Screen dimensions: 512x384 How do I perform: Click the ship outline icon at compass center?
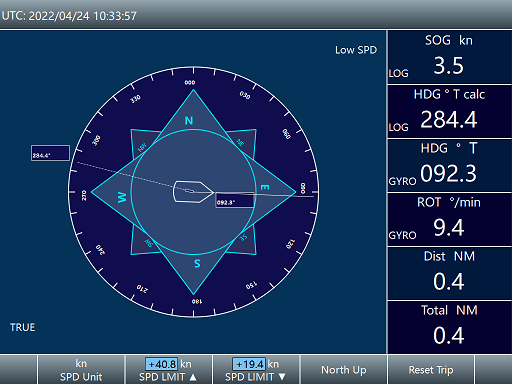click(x=193, y=192)
